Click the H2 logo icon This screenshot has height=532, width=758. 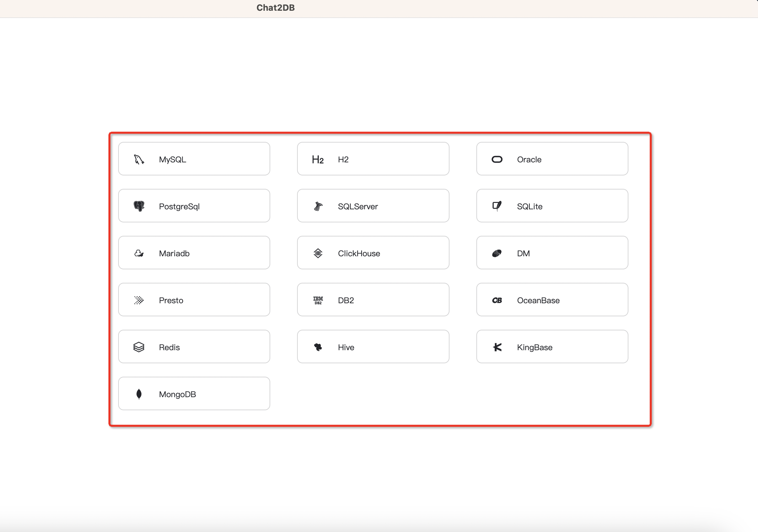tap(318, 159)
